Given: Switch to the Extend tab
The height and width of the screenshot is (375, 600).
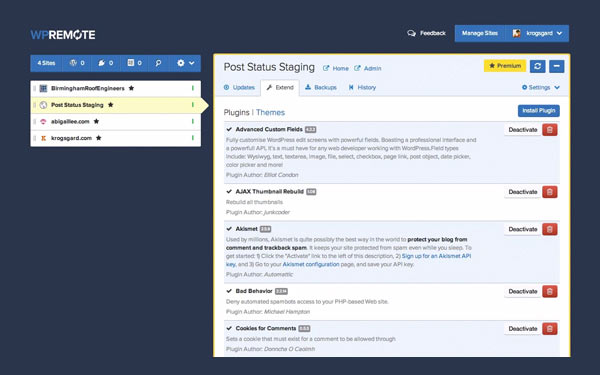Looking at the screenshot, I should click(280, 88).
